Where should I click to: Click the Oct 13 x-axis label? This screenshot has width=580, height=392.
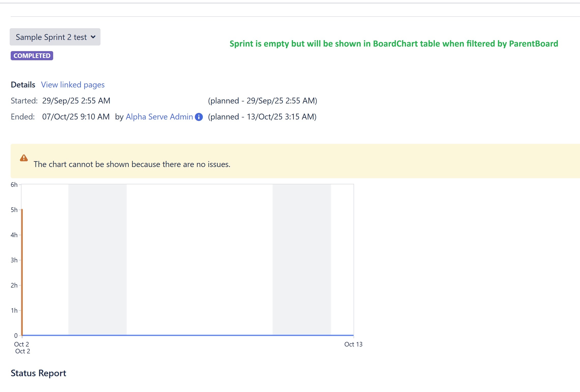point(353,344)
